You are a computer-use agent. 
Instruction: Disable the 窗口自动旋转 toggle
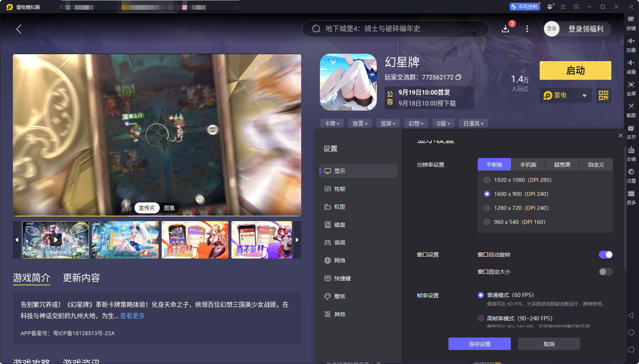point(605,255)
